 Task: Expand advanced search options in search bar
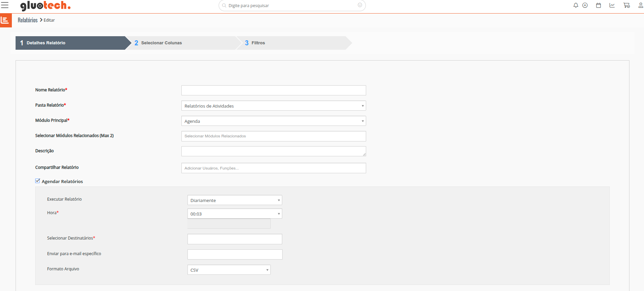[x=360, y=5]
